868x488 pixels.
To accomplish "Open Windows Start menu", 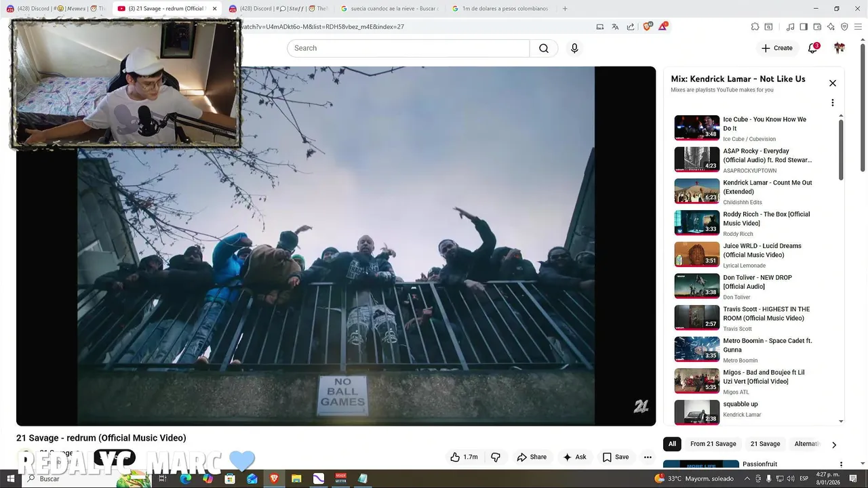I will pos(10,479).
